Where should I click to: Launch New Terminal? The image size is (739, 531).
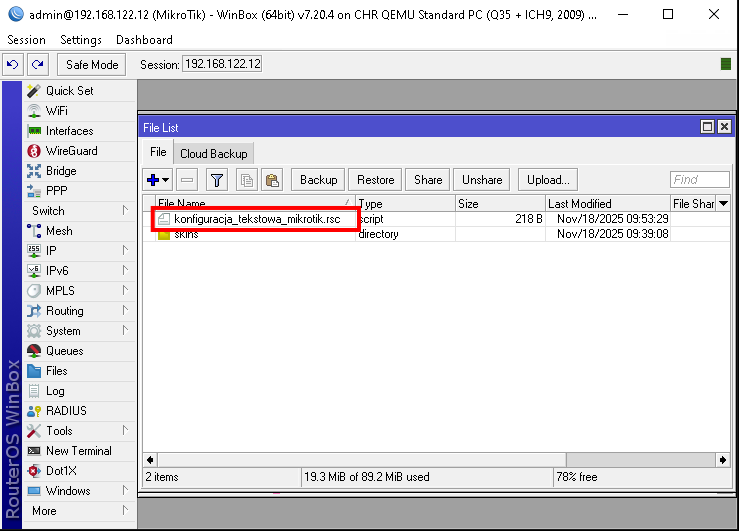[78, 451]
